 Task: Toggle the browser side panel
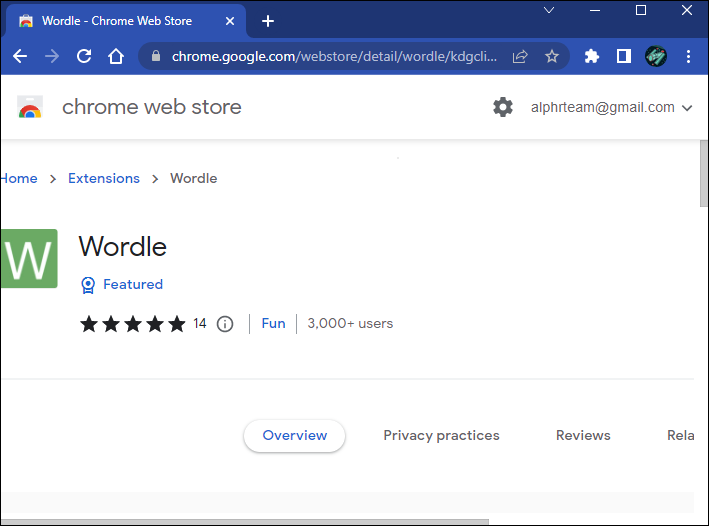click(624, 57)
